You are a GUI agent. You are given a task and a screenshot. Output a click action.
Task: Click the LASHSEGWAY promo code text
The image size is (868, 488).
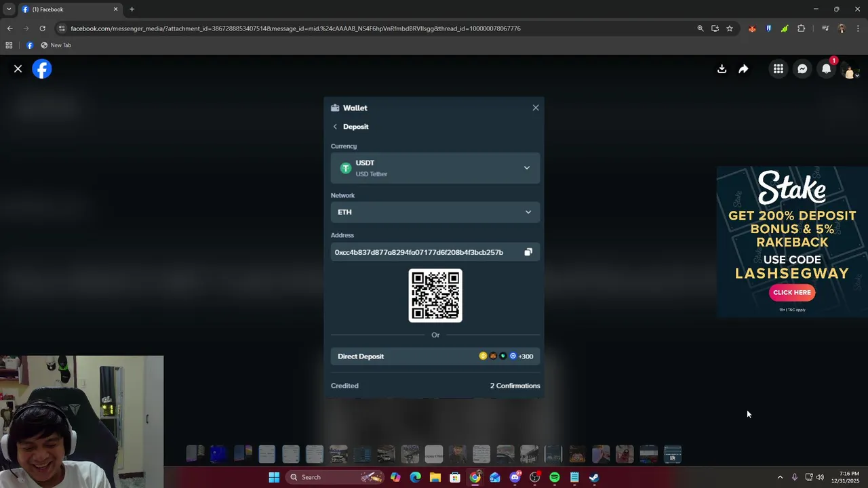point(792,273)
